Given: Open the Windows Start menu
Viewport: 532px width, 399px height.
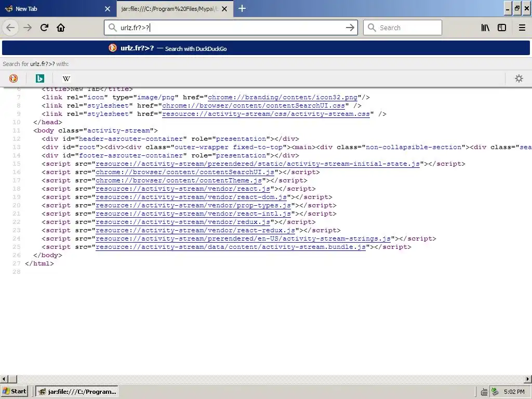Looking at the screenshot, I should click(x=15, y=391).
